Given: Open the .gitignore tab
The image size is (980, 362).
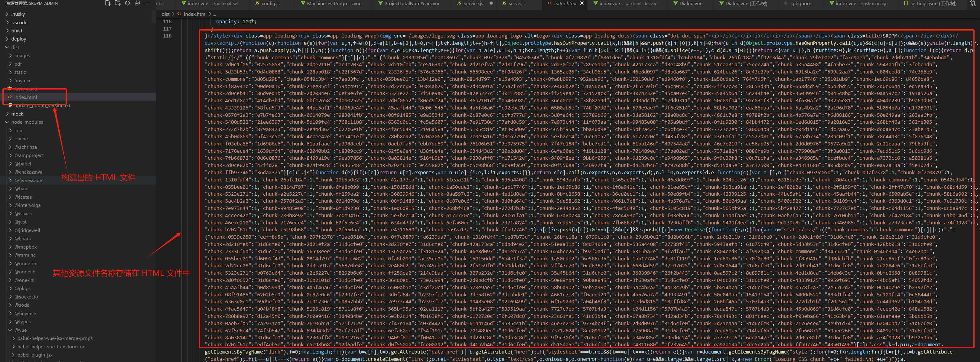Looking at the screenshot, I should click(x=797, y=3).
